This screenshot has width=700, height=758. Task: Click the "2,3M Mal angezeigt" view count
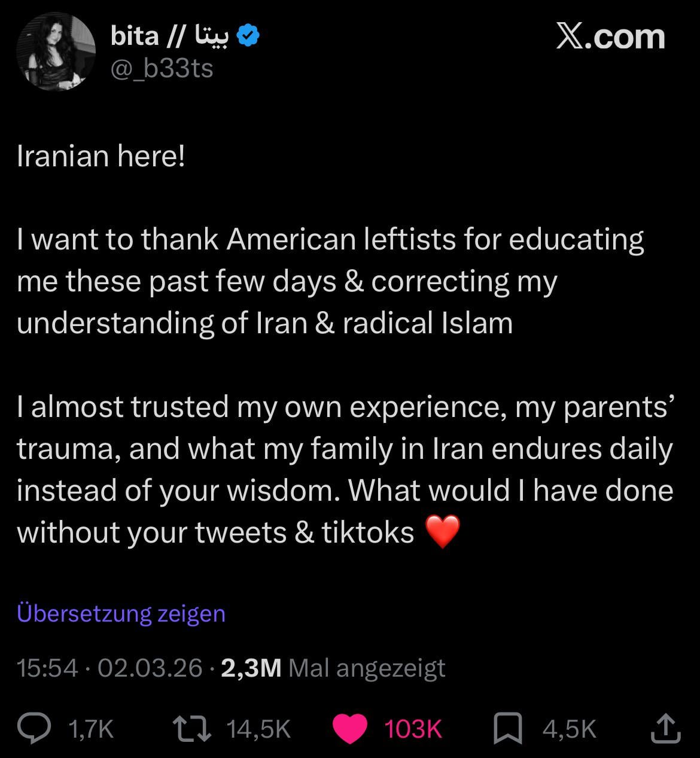333,668
